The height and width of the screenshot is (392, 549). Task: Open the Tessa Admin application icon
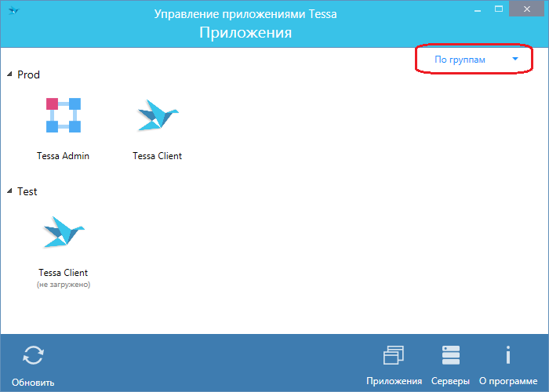click(x=63, y=115)
